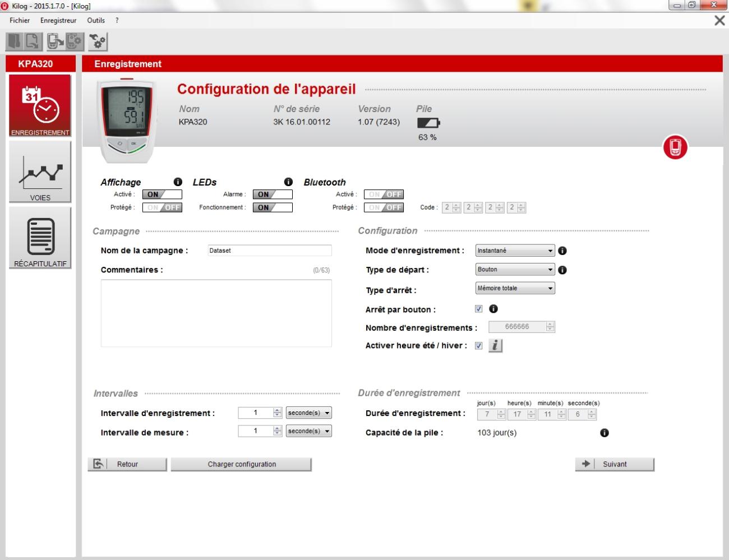This screenshot has height=560, width=729.
Task: Click the info icon beside Affichage
Action: 178,182
